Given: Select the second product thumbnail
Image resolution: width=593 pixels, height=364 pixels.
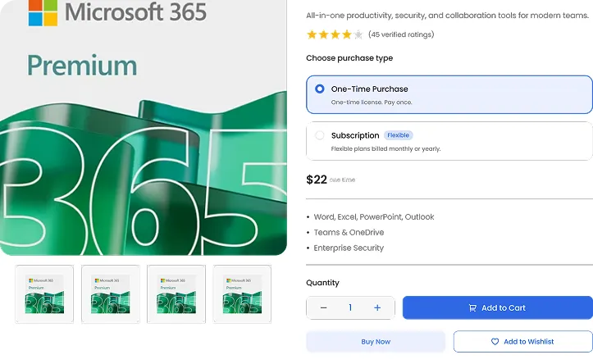Looking at the screenshot, I should [x=110, y=293].
